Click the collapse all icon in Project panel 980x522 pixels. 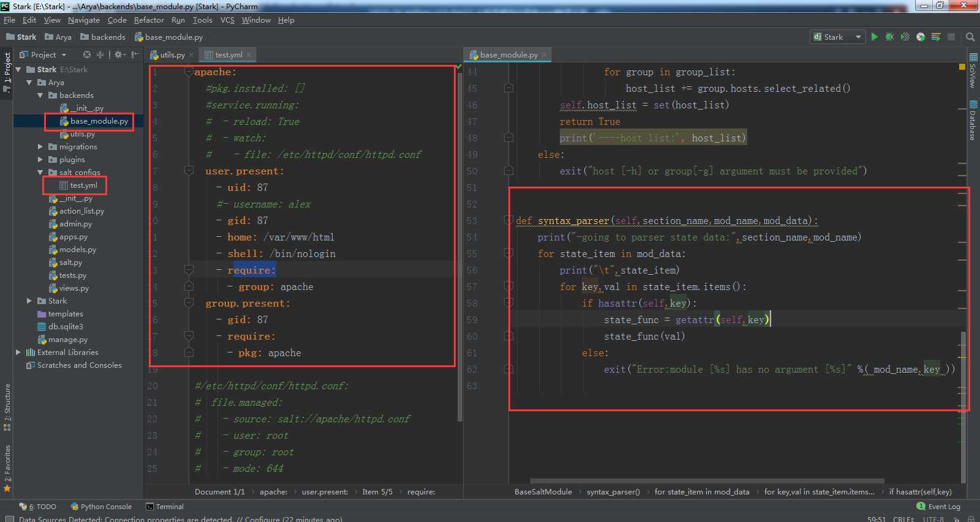coord(100,54)
